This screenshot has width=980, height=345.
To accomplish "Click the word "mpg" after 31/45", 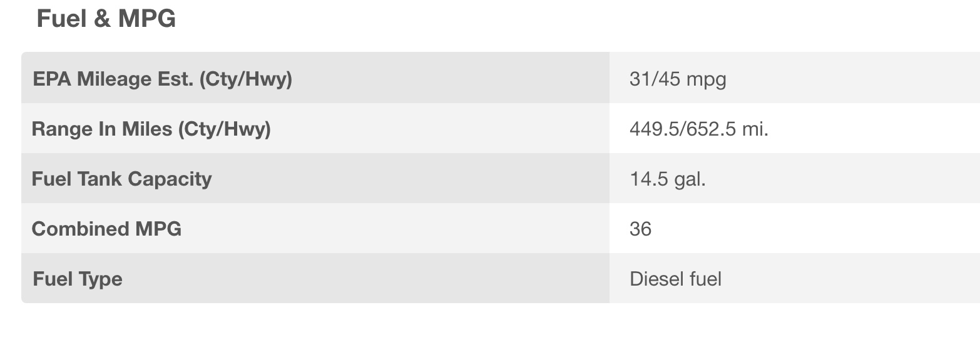I will [706, 80].
